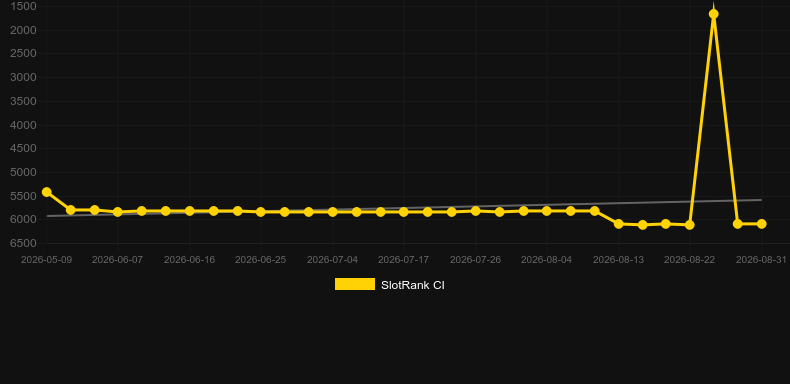Click the 3000 y-axis tick label
790x384 pixels.
coord(23,77)
